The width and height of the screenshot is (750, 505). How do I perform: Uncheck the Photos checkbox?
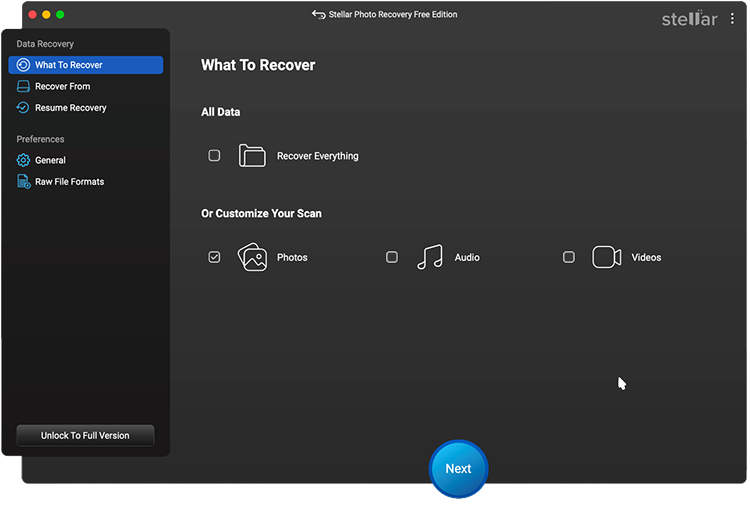[214, 257]
